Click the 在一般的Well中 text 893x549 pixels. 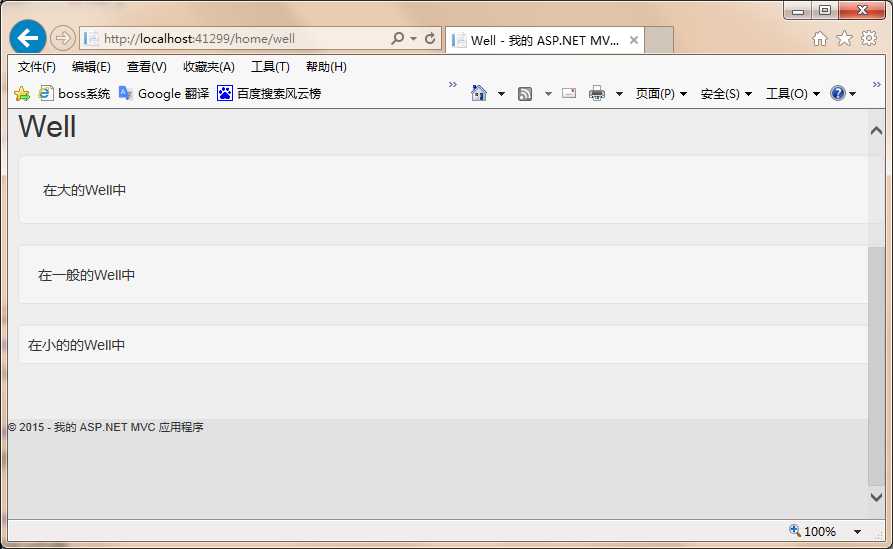(x=87, y=276)
